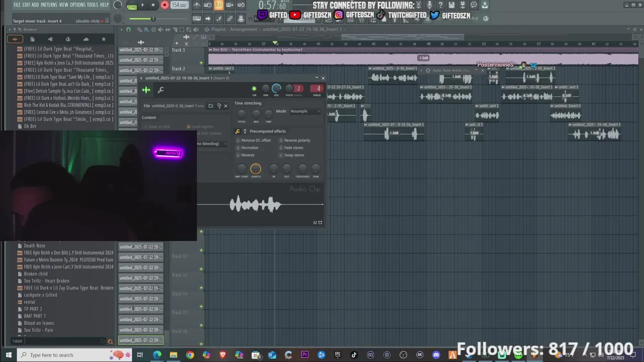The image size is (644, 362).
Task: Click the Stop transport button
Action: 153,5
